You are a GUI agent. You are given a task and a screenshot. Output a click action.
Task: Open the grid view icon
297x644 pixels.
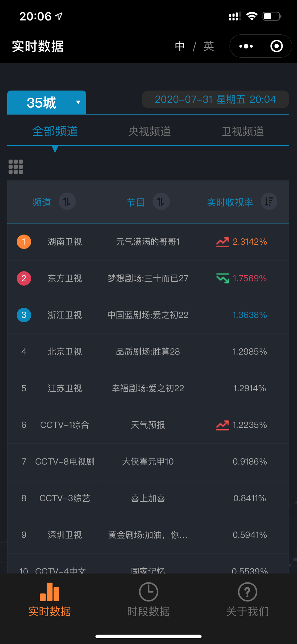[x=16, y=167]
